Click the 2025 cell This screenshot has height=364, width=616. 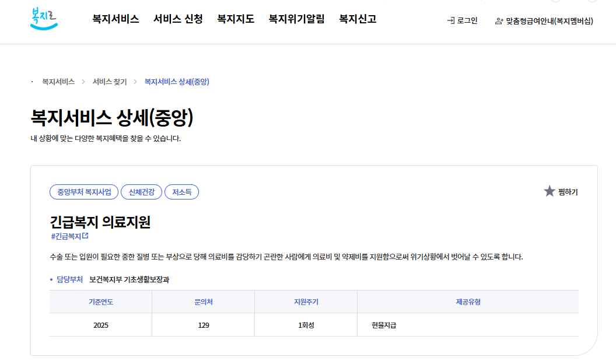pos(100,325)
